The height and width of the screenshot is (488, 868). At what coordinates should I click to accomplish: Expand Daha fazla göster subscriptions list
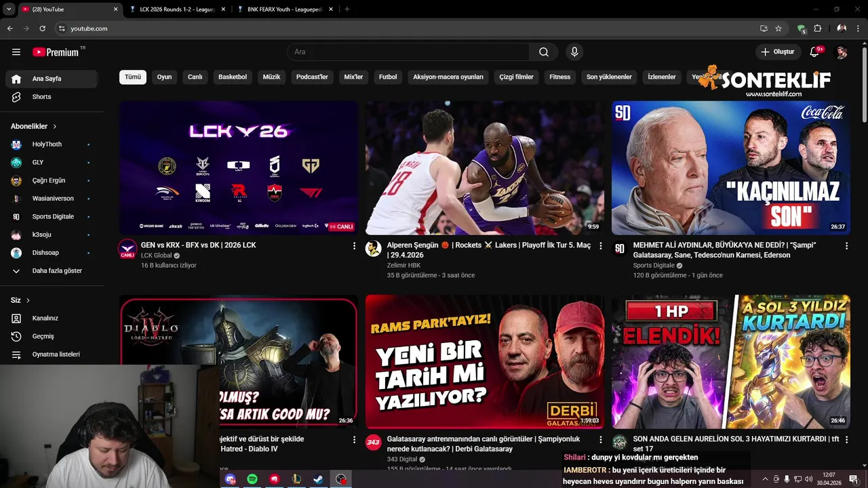point(52,271)
